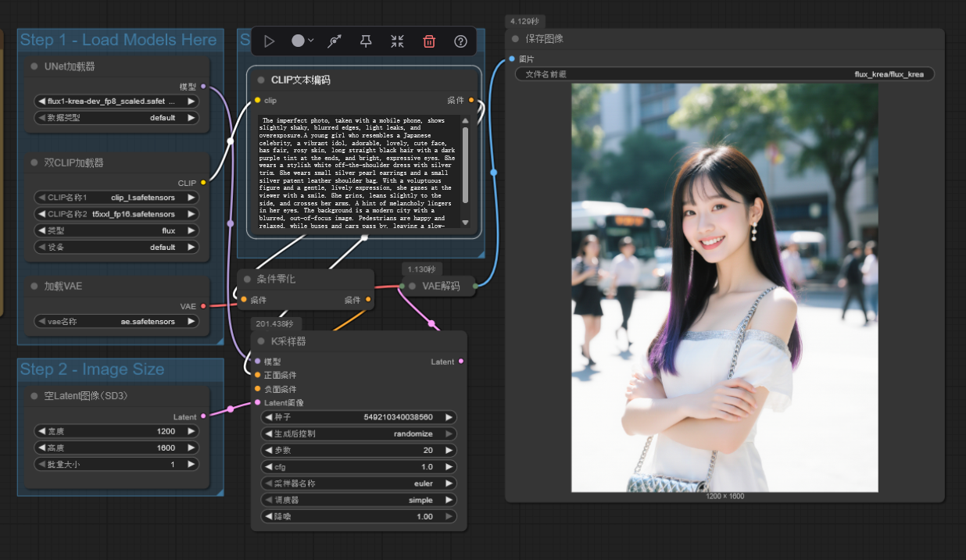Click the bypass node icon in toolbar

(x=335, y=41)
